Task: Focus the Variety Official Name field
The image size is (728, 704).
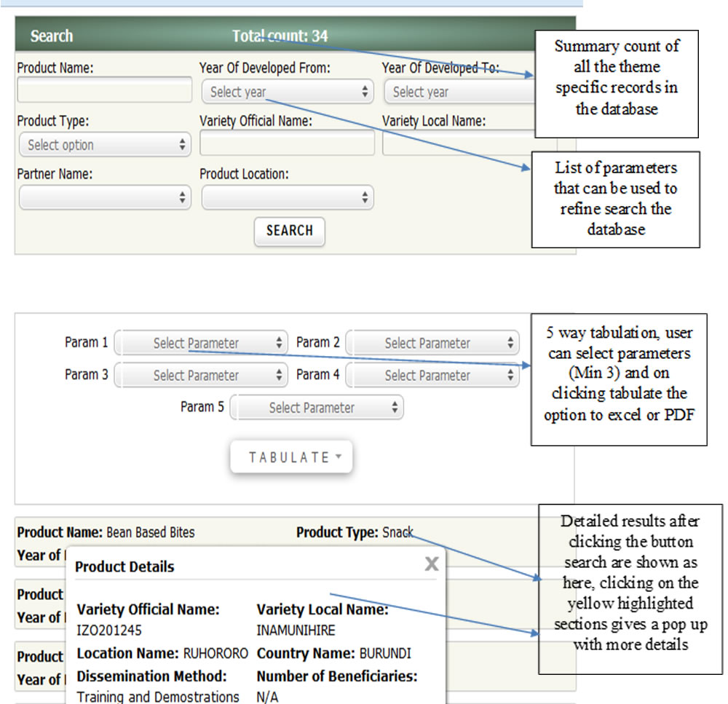Action: tap(287, 143)
